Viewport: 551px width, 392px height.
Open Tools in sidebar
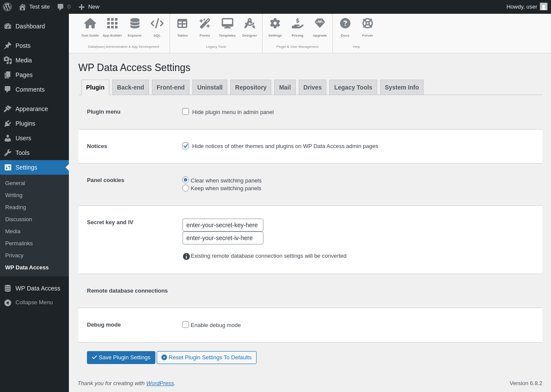[34, 153]
